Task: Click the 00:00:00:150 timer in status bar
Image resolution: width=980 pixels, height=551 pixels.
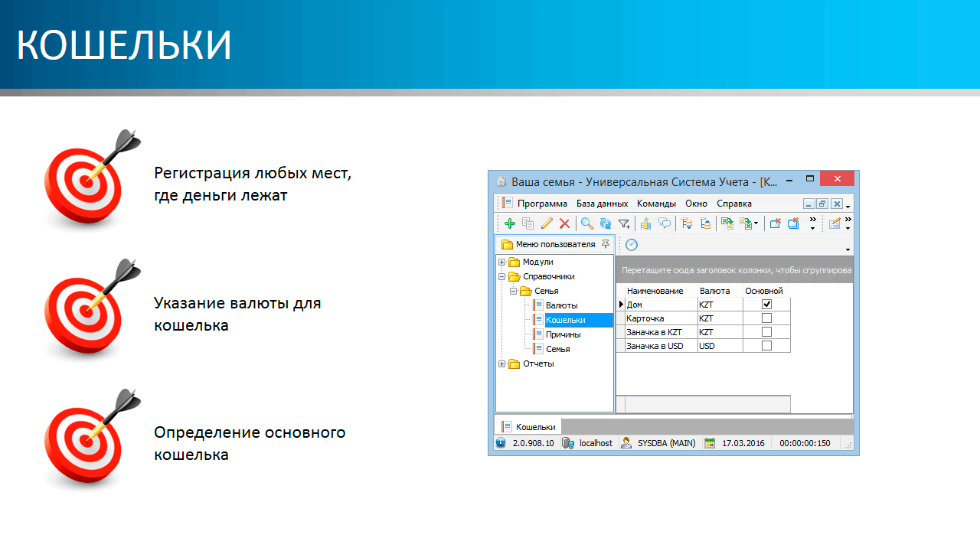Action: (x=805, y=443)
